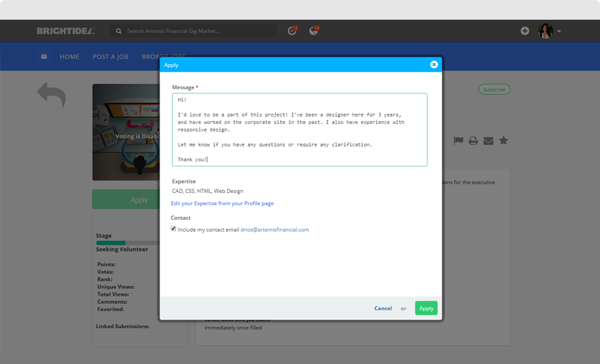The height and width of the screenshot is (364, 600).
Task: Close the Apply dialog with X icon
Action: click(434, 65)
